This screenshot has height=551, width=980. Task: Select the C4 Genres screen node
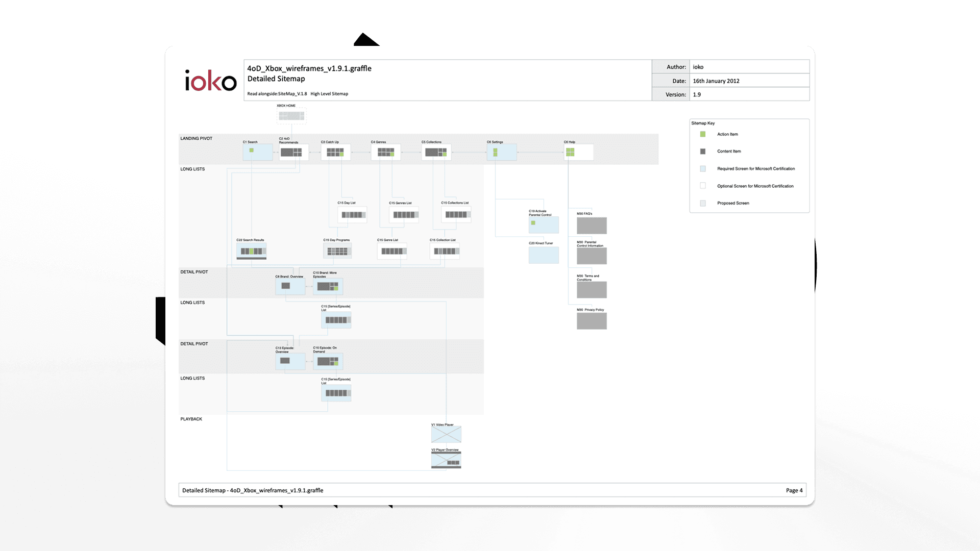[385, 152]
